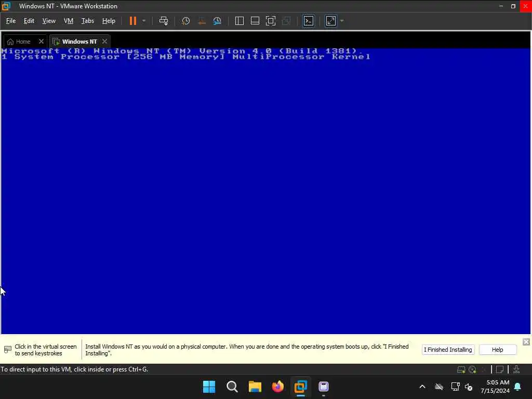Screen dimensions: 532x399
Task: Open the Tabs menu
Action: pyautogui.click(x=87, y=21)
